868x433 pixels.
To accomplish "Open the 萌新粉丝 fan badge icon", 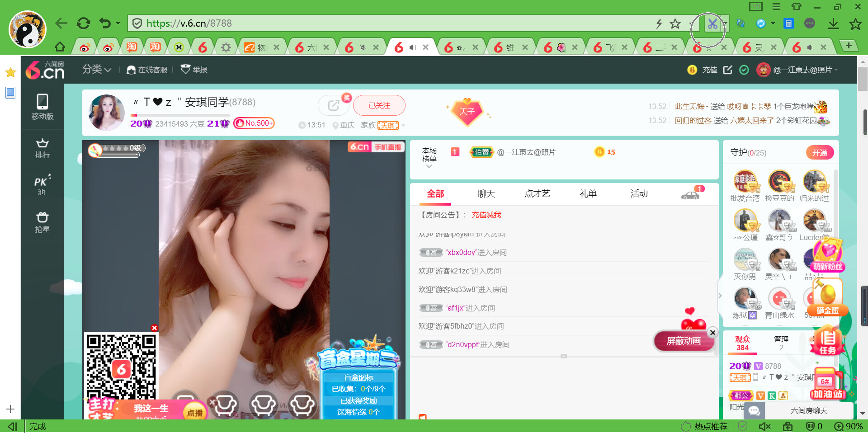I will pyautogui.click(x=828, y=255).
